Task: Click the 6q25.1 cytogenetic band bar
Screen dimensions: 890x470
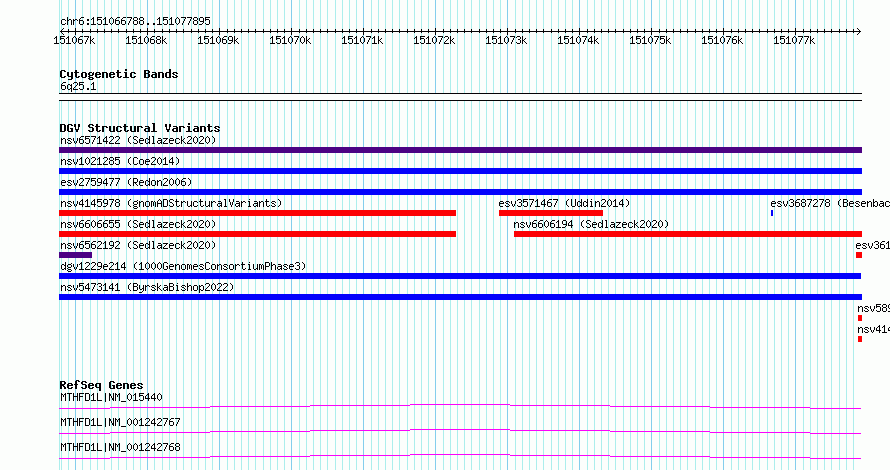Action: point(460,97)
